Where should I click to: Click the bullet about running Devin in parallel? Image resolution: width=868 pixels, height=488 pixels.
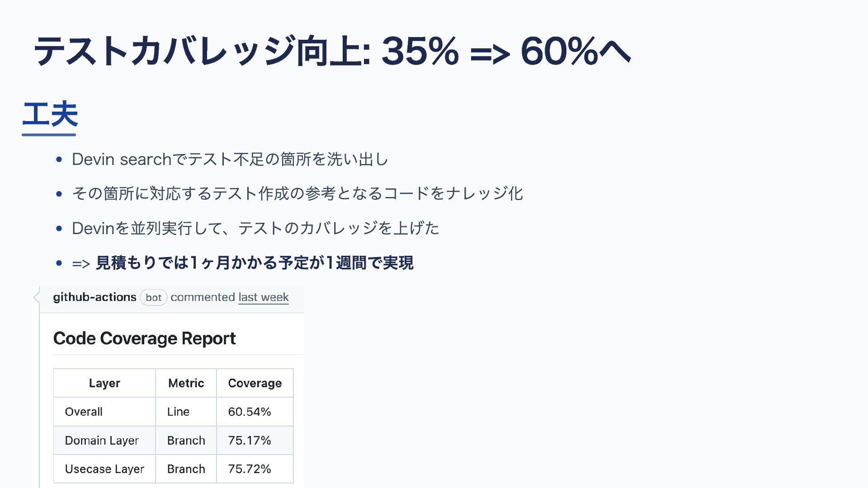click(255, 228)
